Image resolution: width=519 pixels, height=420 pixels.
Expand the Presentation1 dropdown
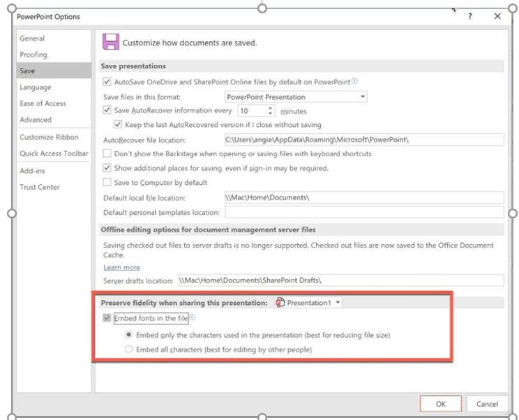click(338, 303)
